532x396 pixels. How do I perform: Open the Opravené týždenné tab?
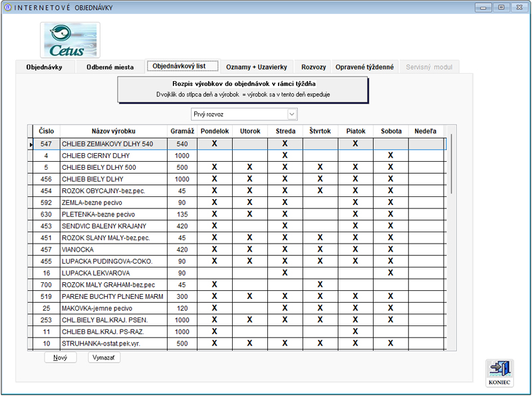coord(364,67)
